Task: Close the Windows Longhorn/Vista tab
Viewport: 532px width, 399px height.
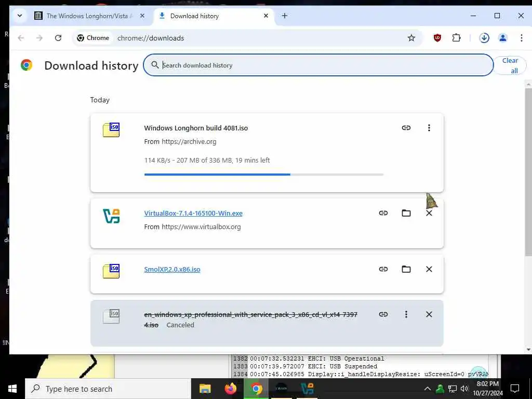Action: 142,16
